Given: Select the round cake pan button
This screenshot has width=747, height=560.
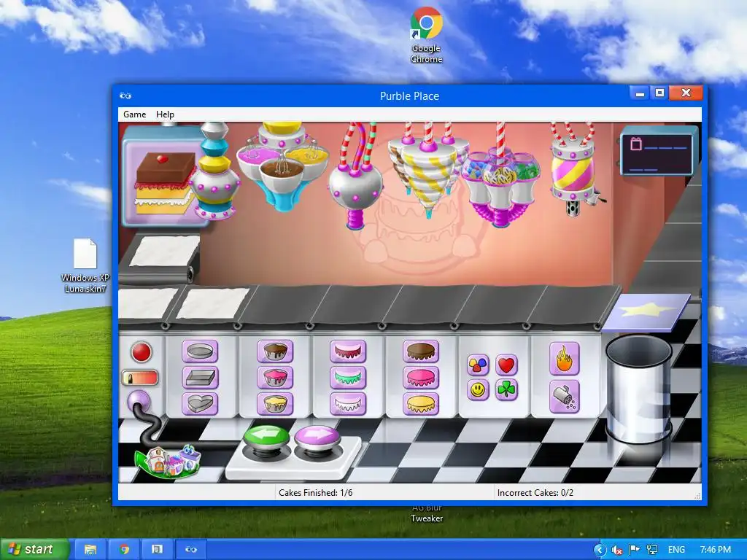Looking at the screenshot, I should click(200, 352).
